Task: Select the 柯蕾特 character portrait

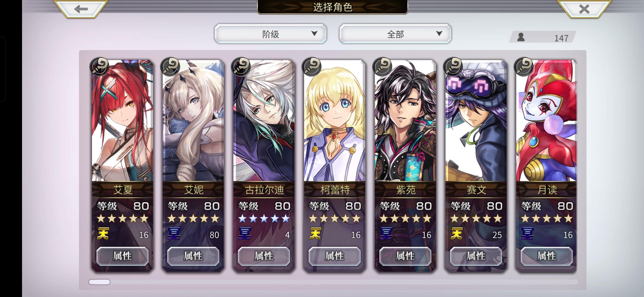Action: pos(334,121)
